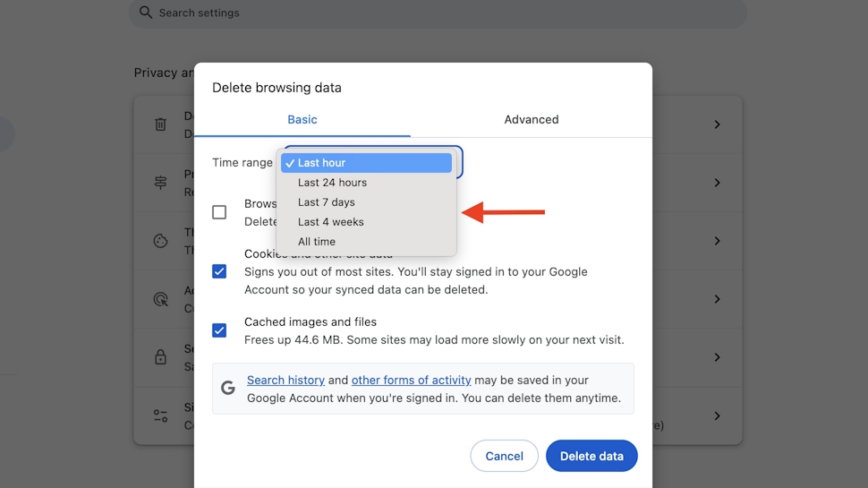Viewport: 868px width, 488px height.
Task: Click the Cached images and files label
Action: [311, 321]
